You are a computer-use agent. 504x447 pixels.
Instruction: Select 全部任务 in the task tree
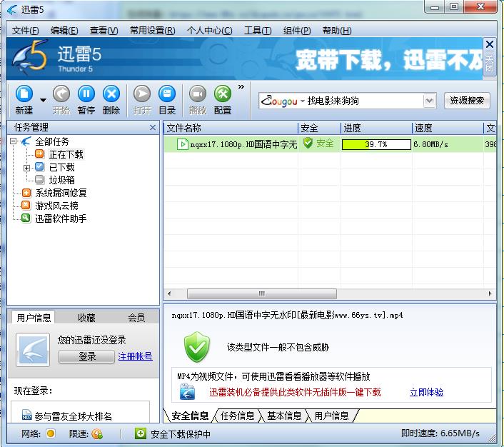pyautogui.click(x=52, y=141)
